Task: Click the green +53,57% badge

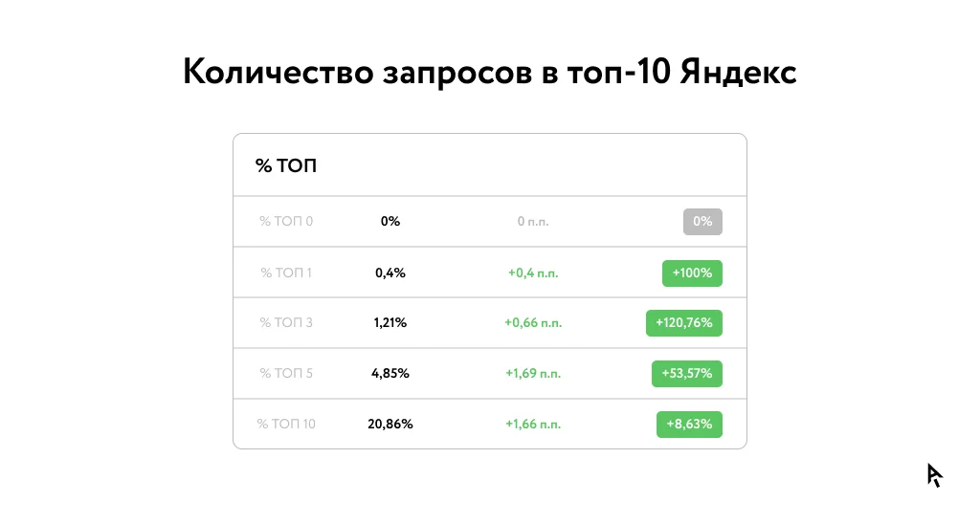Action: [686, 374]
